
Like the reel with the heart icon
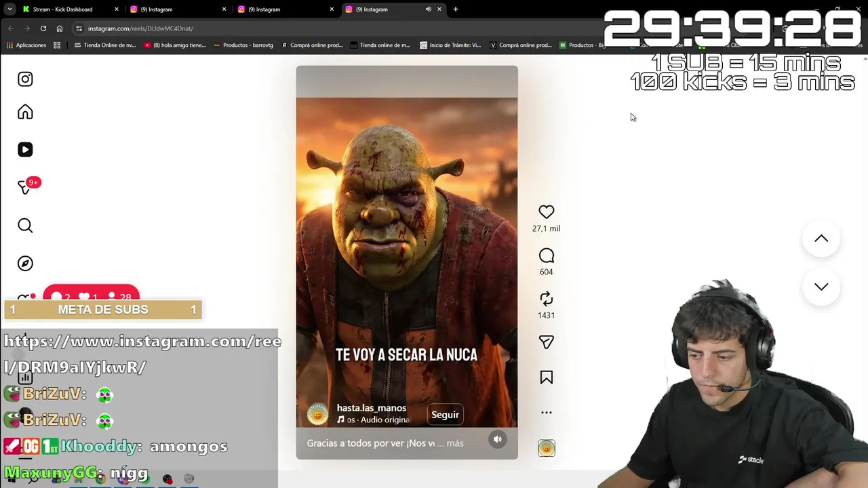click(546, 212)
